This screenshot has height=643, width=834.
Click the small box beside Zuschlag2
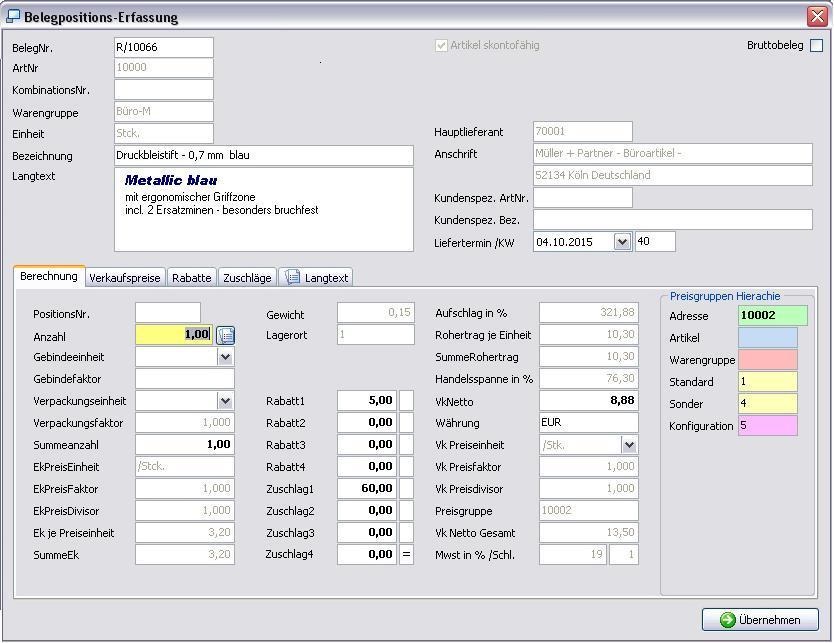point(406,510)
